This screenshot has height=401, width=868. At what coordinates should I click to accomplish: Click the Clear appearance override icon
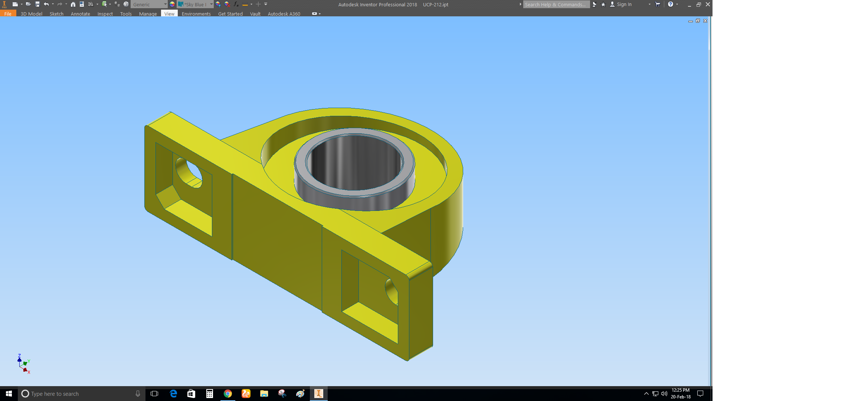point(227,4)
